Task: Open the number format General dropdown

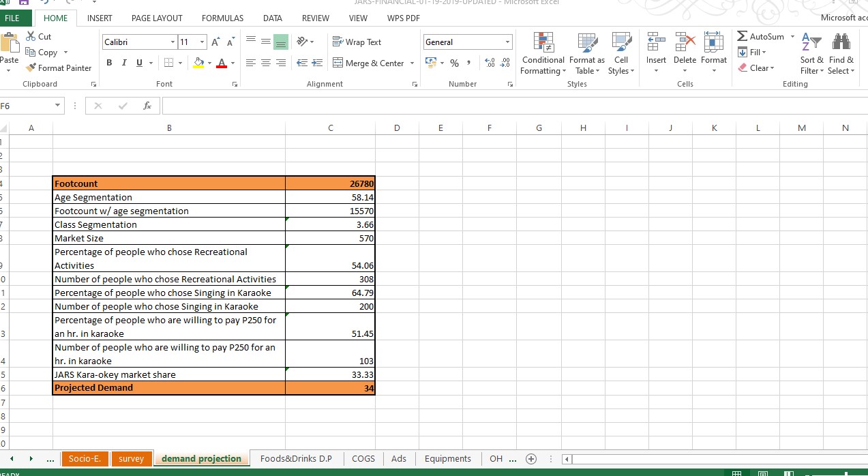Action: click(507, 42)
